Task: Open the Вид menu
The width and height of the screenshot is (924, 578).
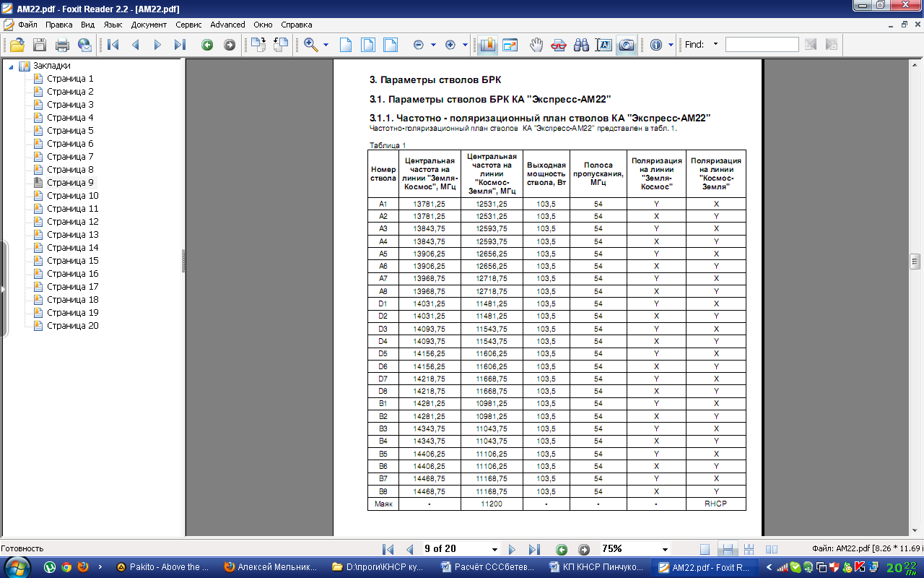Action: pyautogui.click(x=87, y=25)
